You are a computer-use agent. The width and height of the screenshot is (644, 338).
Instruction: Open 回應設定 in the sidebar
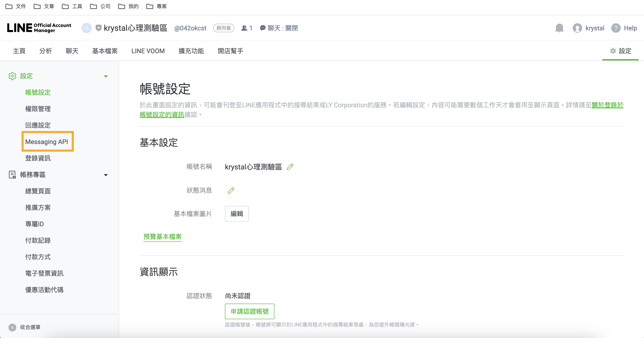click(x=38, y=125)
